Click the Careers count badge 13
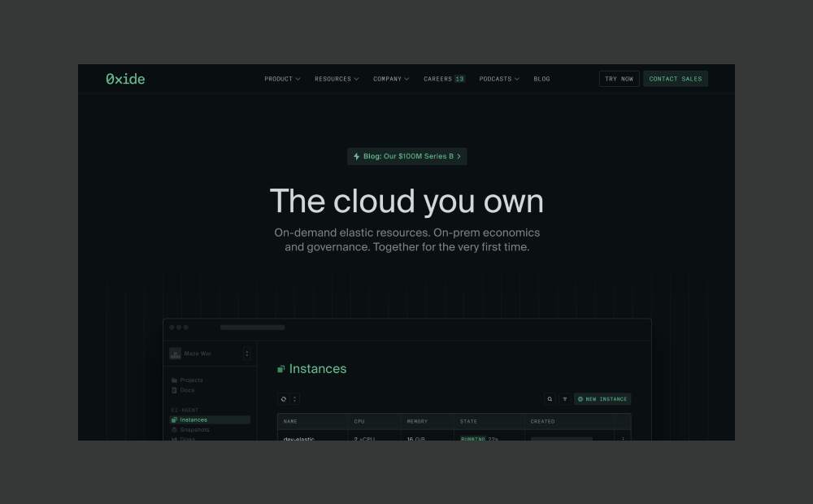 pyautogui.click(x=459, y=79)
